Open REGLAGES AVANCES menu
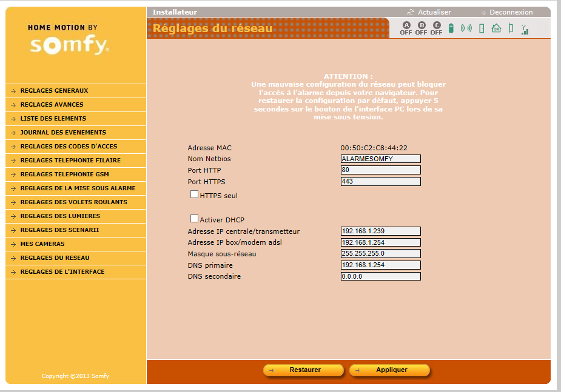This screenshot has height=392, width=561. point(76,105)
